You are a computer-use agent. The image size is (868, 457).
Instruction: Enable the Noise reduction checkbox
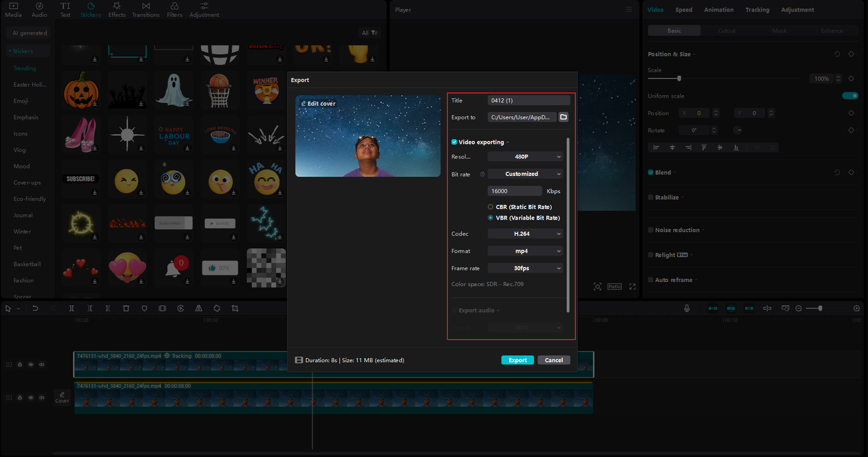(x=651, y=230)
